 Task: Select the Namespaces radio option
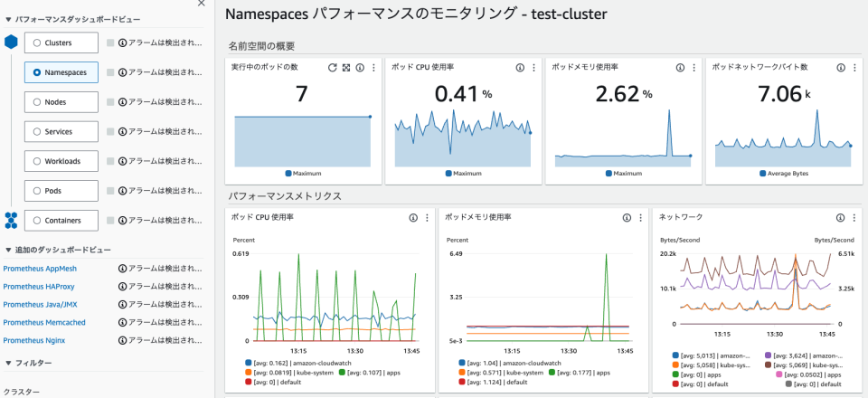click(37, 72)
